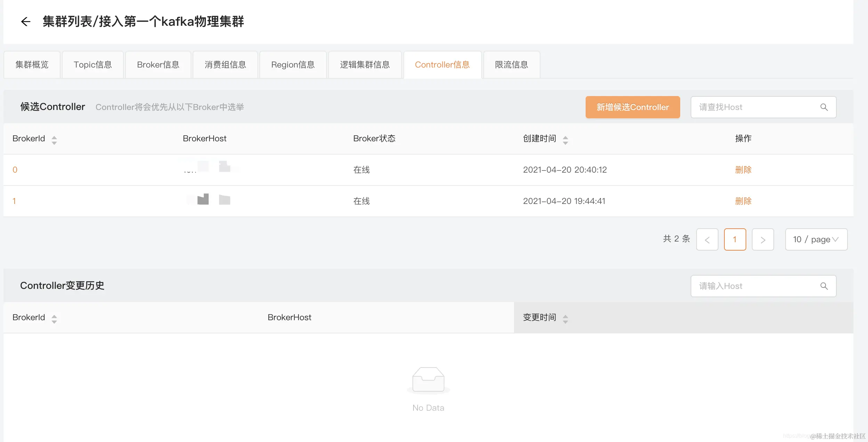Click the back arrow to return to cluster list
868x442 pixels.
pyautogui.click(x=26, y=22)
